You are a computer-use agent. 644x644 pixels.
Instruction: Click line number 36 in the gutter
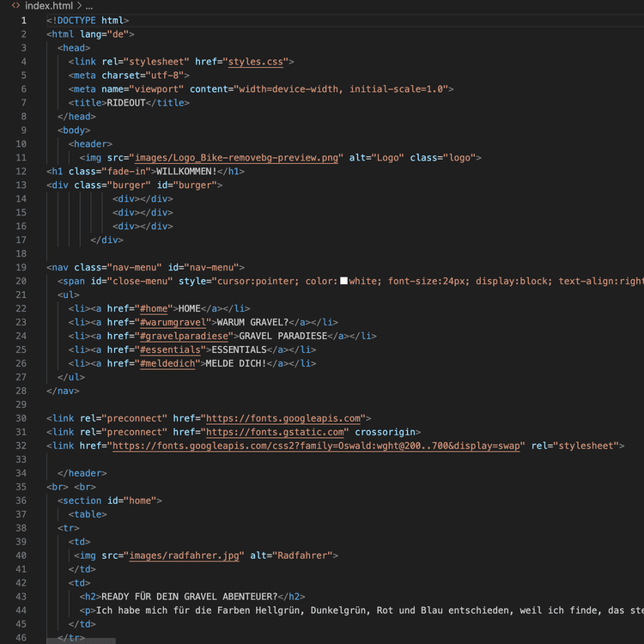click(x=21, y=501)
